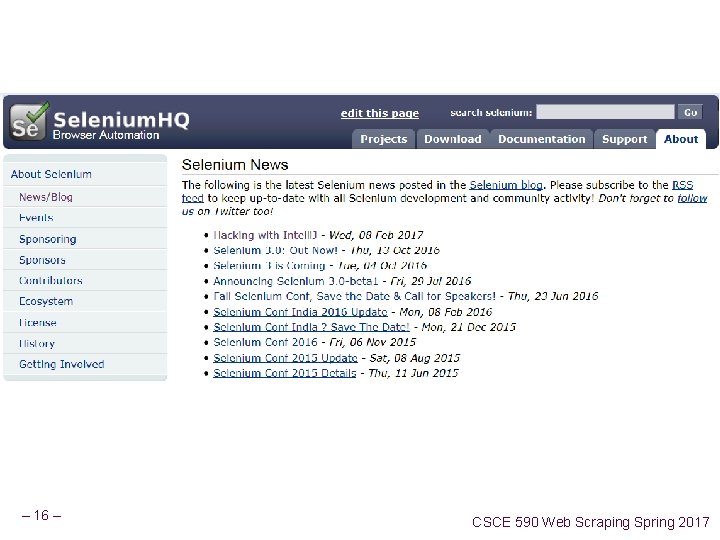
Task: Open 'Announcing Selenium 3.0-beta1' news item
Action: [x=296, y=281]
